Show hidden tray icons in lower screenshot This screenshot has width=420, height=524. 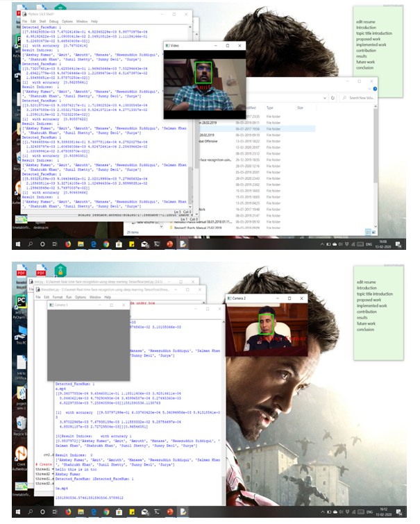323,512
